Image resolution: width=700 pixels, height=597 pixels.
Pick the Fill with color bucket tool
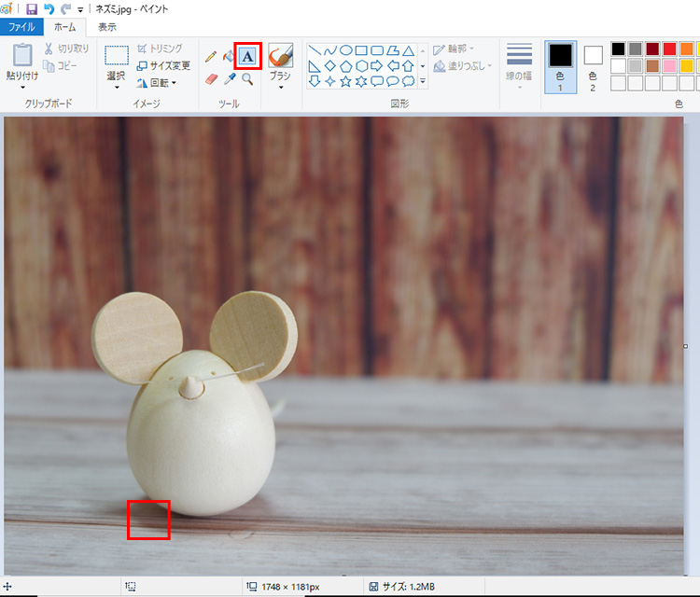pyautogui.click(x=229, y=57)
